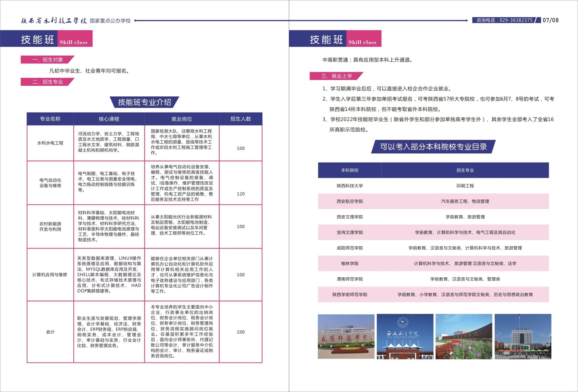Click the 中高职贯通 sentence on right page
Image resolution: width=578 pixels, height=392 pixels.
click(368, 60)
